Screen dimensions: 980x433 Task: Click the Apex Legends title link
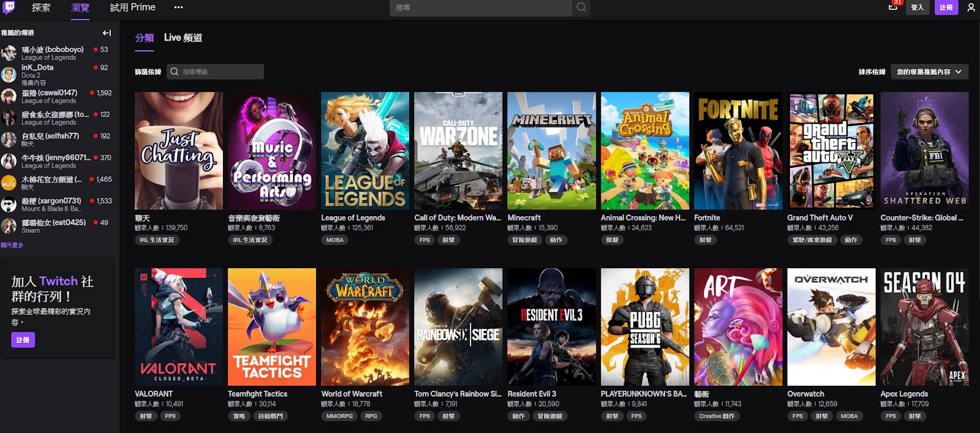[x=904, y=394]
